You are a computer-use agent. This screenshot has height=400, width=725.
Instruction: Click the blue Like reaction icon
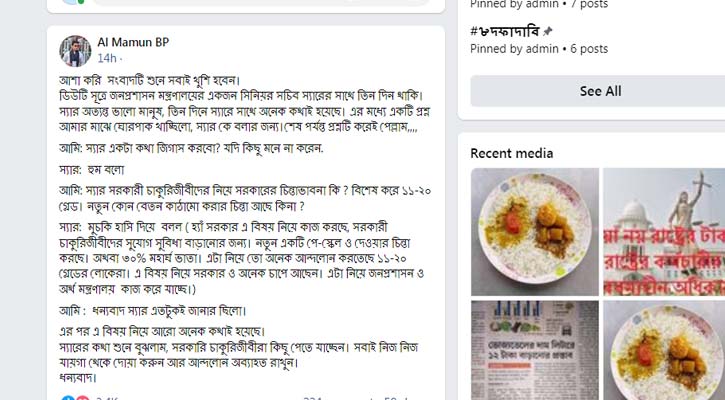pos(68,398)
